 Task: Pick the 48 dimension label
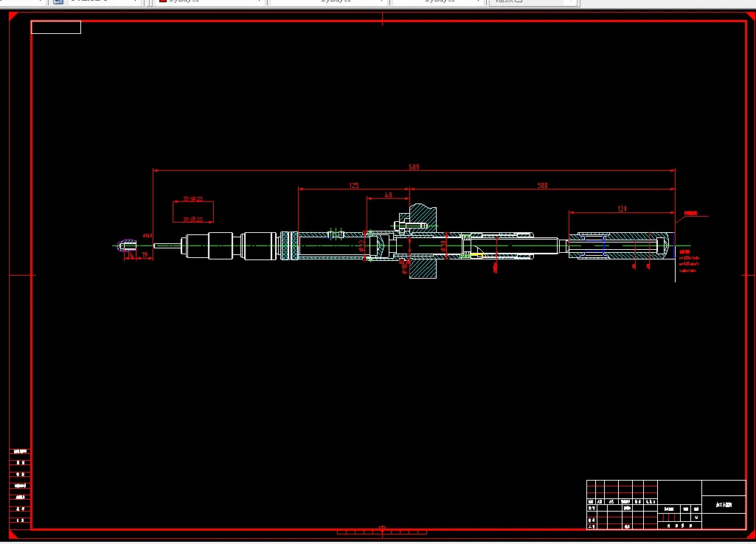(388, 195)
